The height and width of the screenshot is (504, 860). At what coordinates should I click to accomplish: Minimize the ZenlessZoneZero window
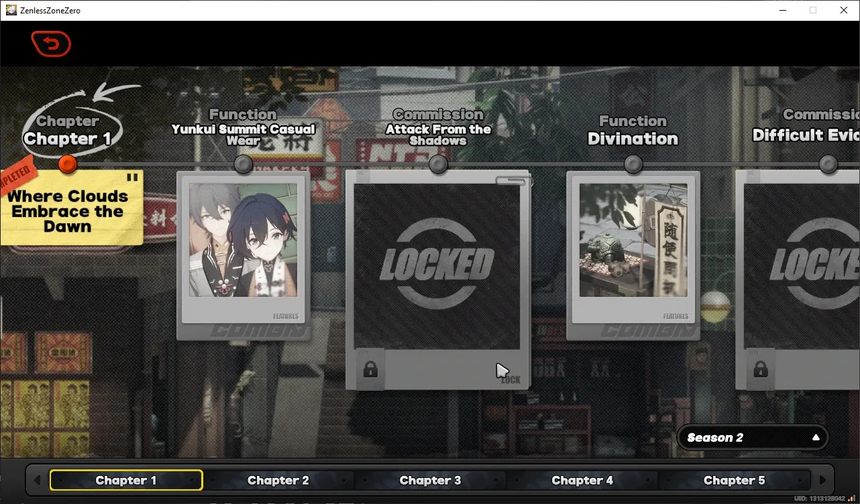click(782, 10)
